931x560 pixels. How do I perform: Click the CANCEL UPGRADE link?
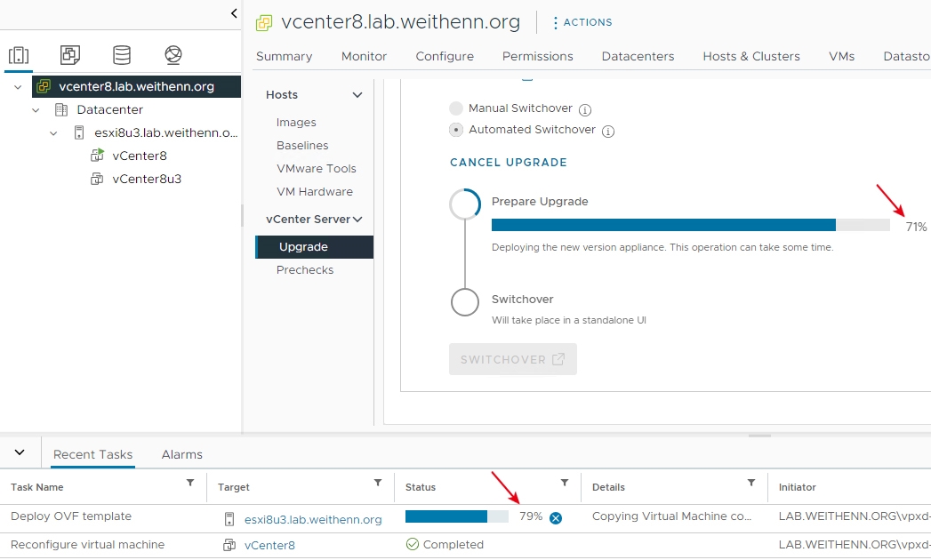tap(509, 163)
